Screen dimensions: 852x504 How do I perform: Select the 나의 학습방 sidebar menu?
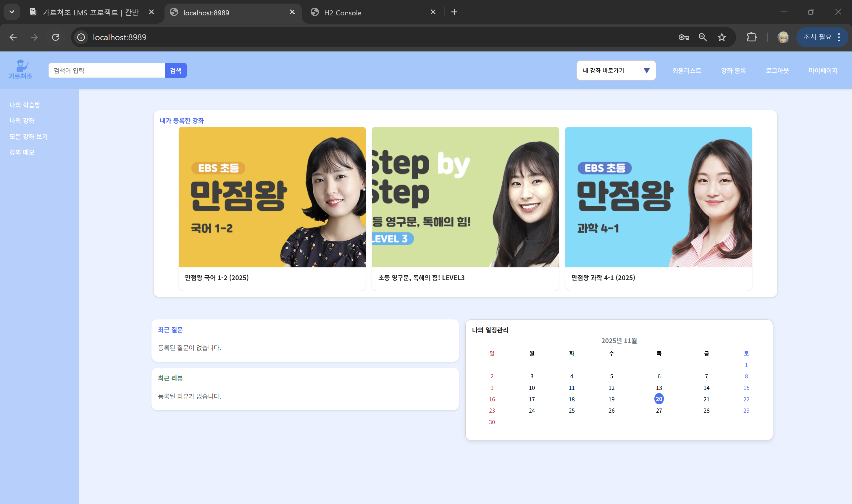25,105
